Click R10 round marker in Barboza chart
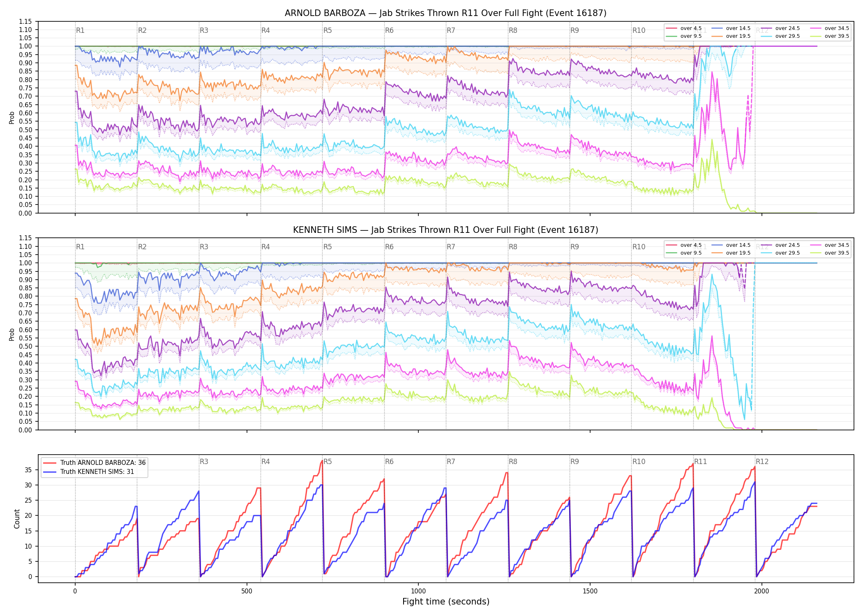This screenshot has width=863, height=616. click(x=639, y=30)
